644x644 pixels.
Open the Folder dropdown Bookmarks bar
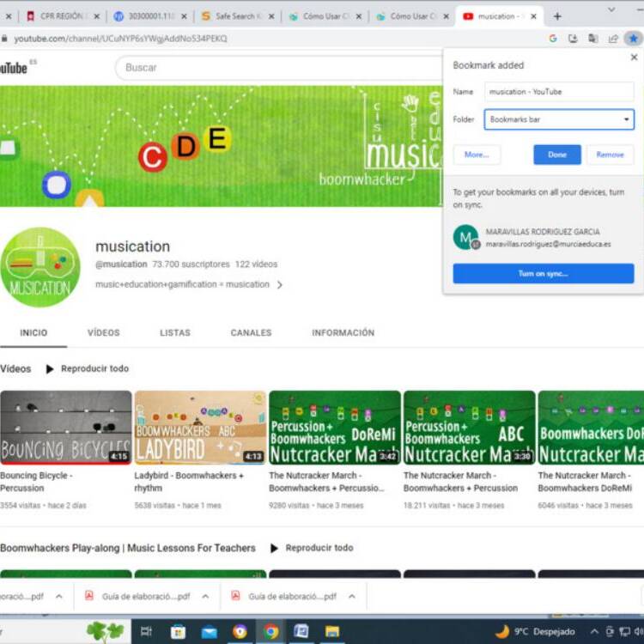[x=559, y=119]
